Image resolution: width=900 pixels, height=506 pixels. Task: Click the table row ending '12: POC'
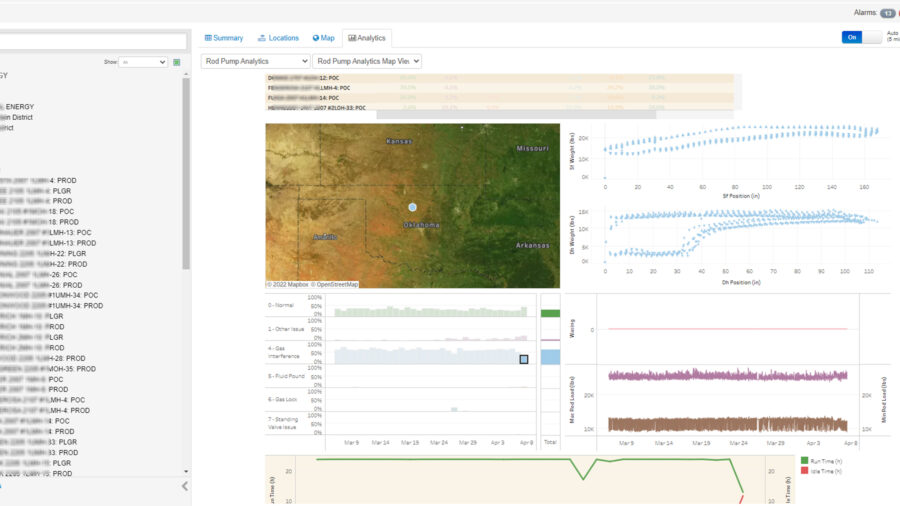pos(499,77)
